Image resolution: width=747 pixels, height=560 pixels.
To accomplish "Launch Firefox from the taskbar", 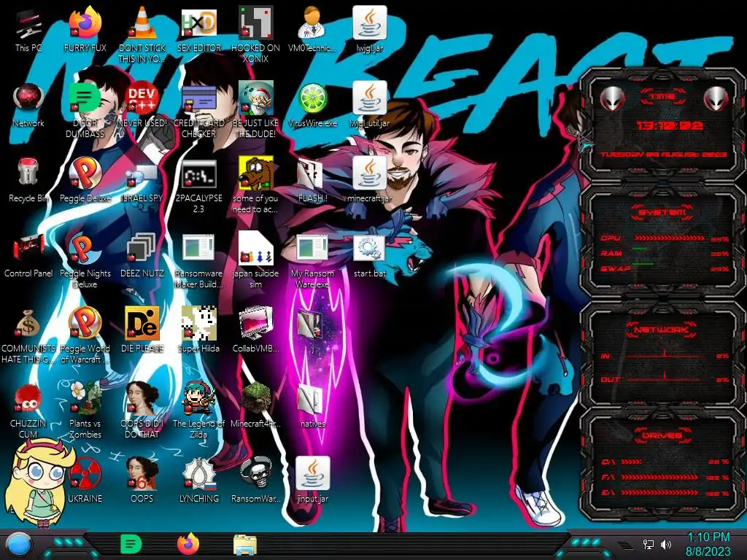I will tap(188, 544).
